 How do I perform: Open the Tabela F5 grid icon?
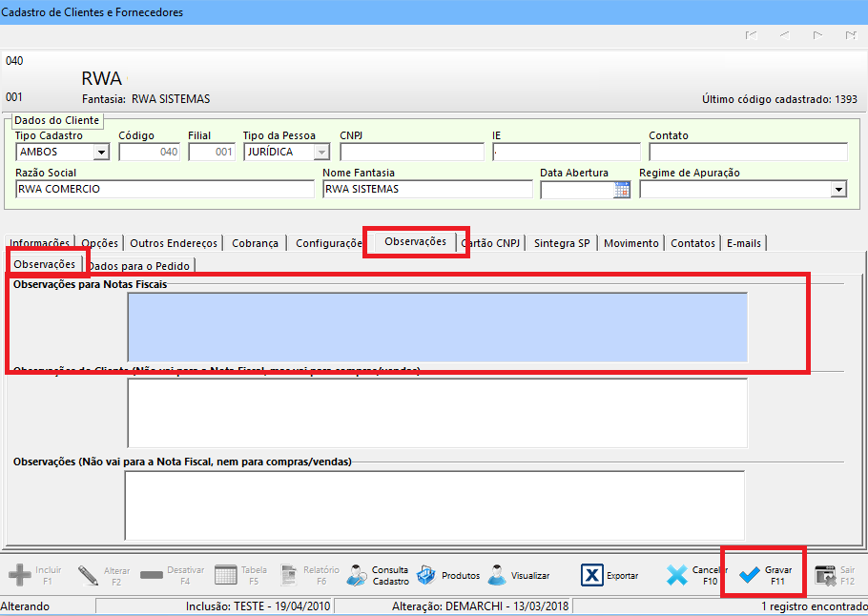coord(225,575)
